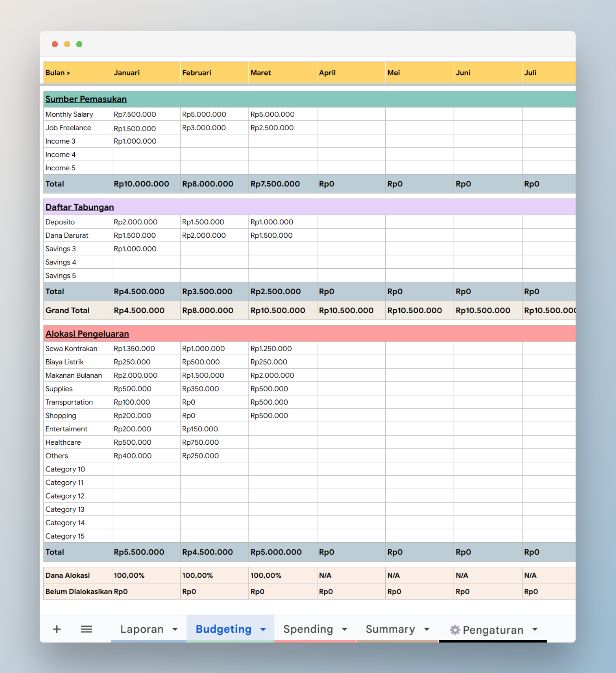Select the Category 15 row label
Image resolution: width=616 pixels, height=673 pixels.
click(x=78, y=536)
